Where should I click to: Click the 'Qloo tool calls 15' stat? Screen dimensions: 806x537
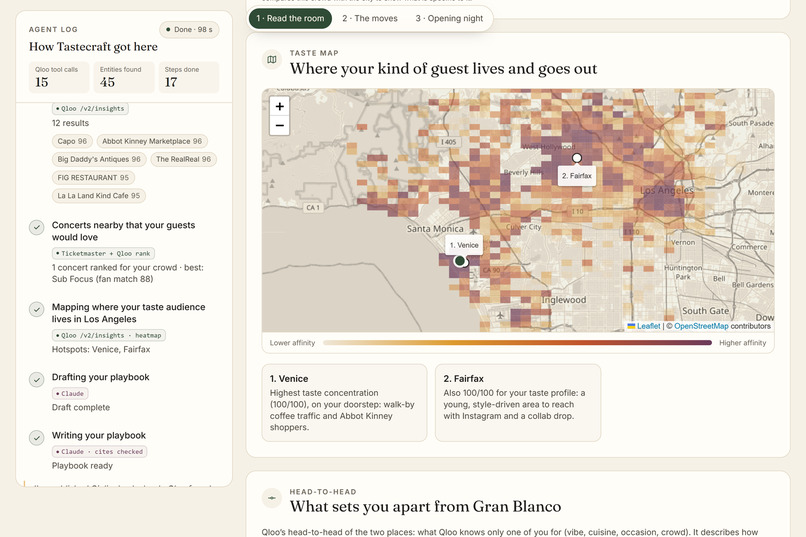[59, 77]
